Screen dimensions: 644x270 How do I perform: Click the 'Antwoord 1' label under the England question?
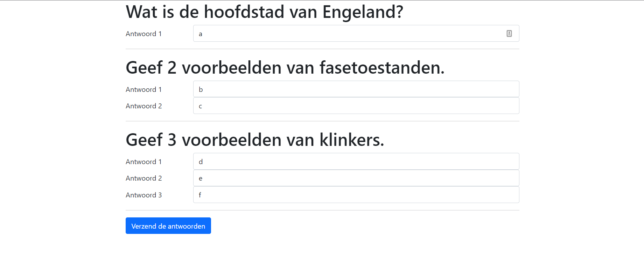[x=143, y=34]
